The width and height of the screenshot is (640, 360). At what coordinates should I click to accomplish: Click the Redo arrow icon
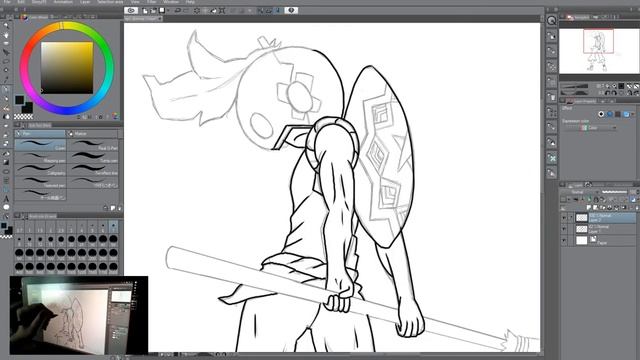186,10
